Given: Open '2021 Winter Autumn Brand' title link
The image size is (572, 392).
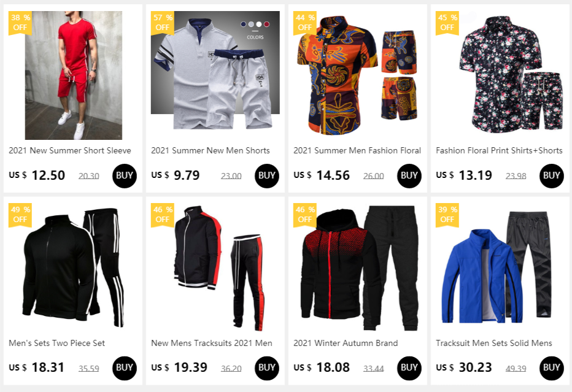Looking at the screenshot, I should [346, 343].
